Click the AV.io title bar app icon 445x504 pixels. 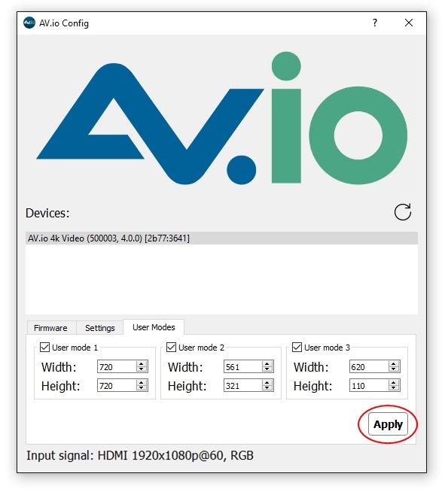click(x=29, y=23)
